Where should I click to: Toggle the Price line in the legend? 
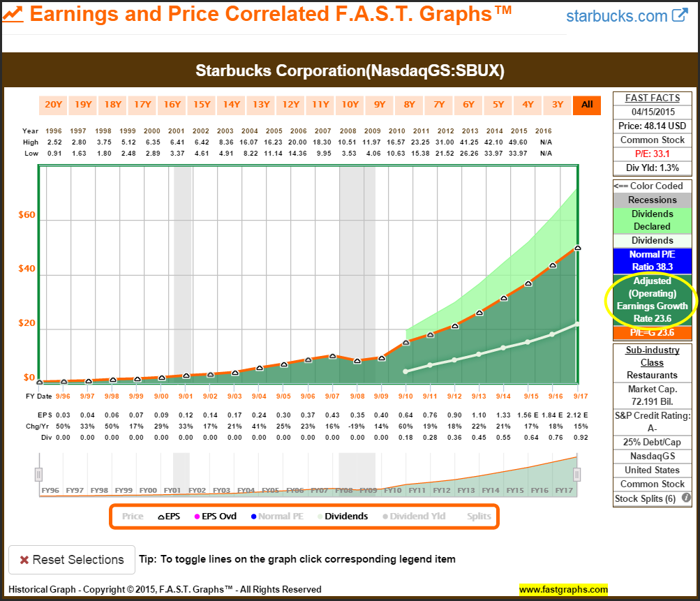[133, 517]
